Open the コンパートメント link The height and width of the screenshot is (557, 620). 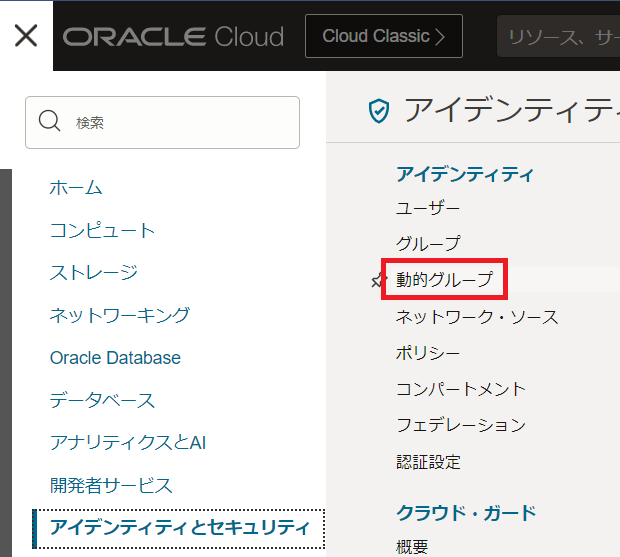(460, 389)
